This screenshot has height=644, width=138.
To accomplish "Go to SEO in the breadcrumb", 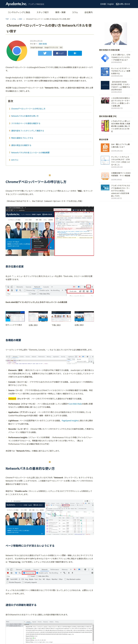I will pyautogui.click(x=20, y=19).
